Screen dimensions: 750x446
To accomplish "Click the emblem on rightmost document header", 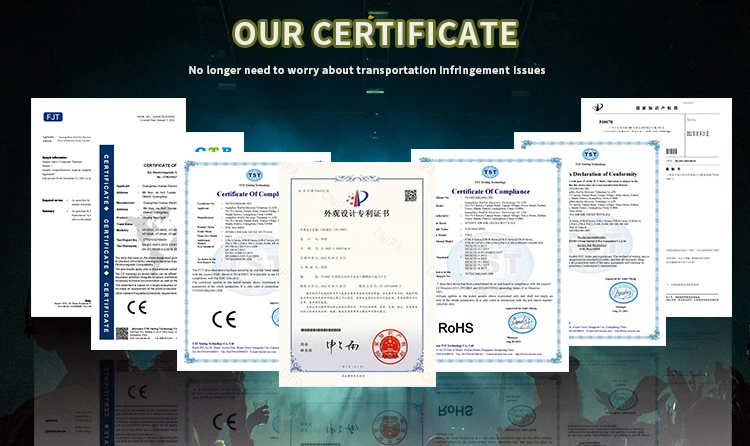I will click(598, 108).
